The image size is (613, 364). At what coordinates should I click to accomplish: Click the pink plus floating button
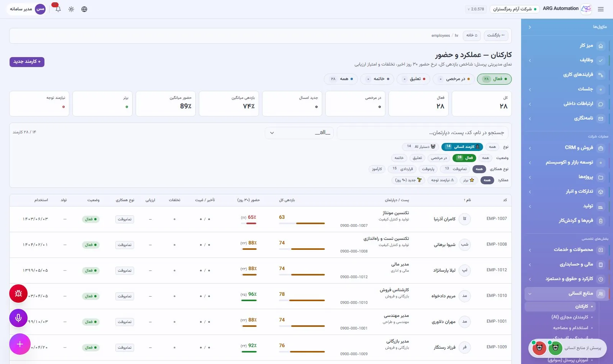click(20, 344)
